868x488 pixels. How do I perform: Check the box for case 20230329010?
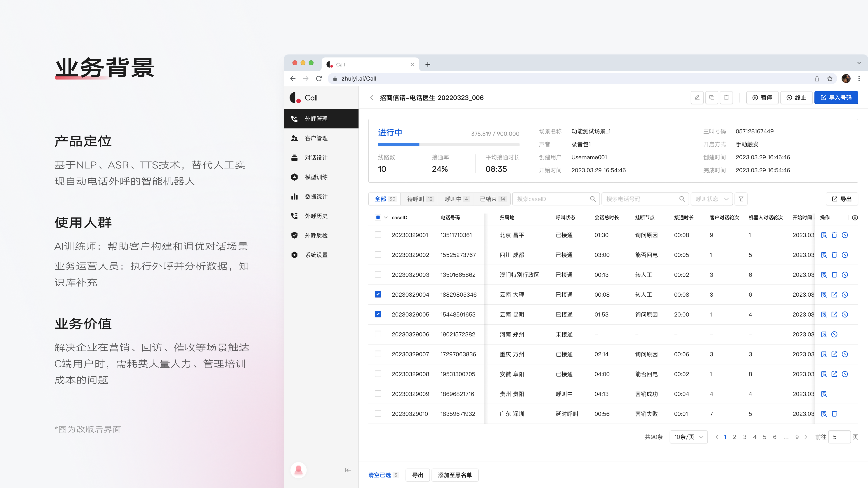point(378,414)
